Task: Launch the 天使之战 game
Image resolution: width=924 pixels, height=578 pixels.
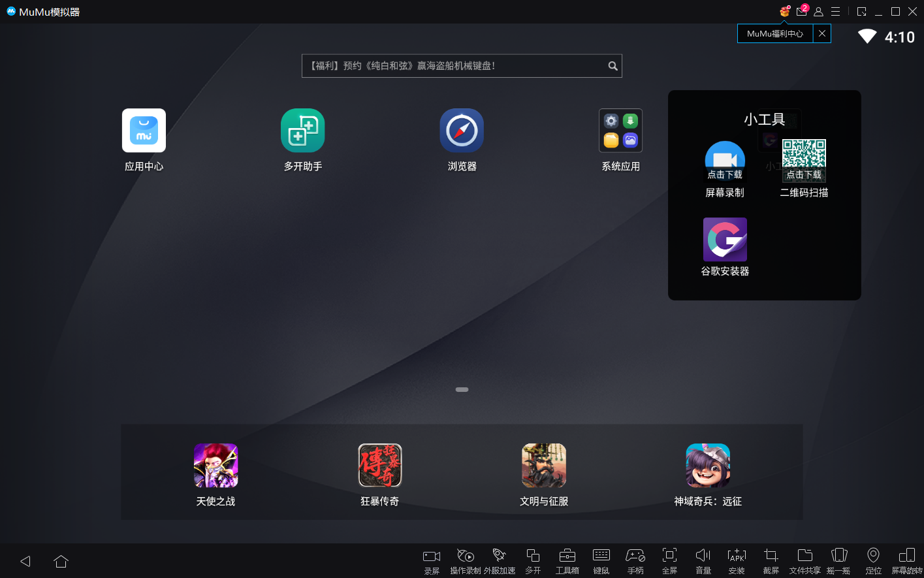Action: (215, 466)
